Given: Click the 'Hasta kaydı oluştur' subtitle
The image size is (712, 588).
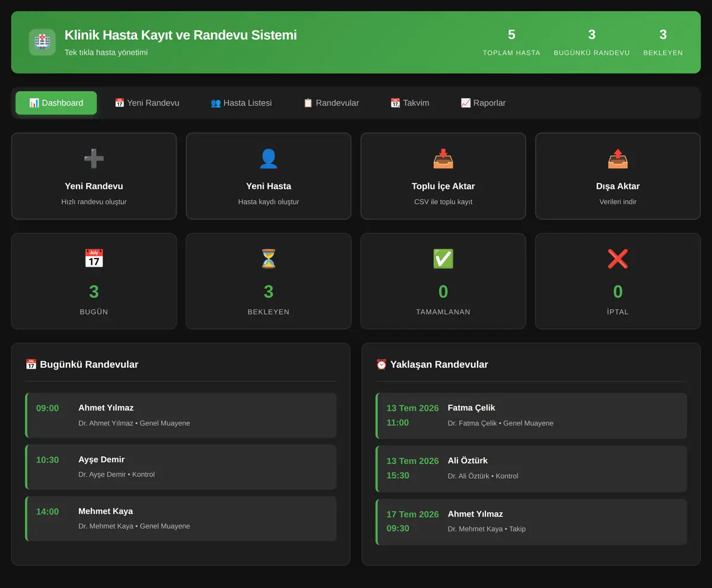Looking at the screenshot, I should pos(268,202).
